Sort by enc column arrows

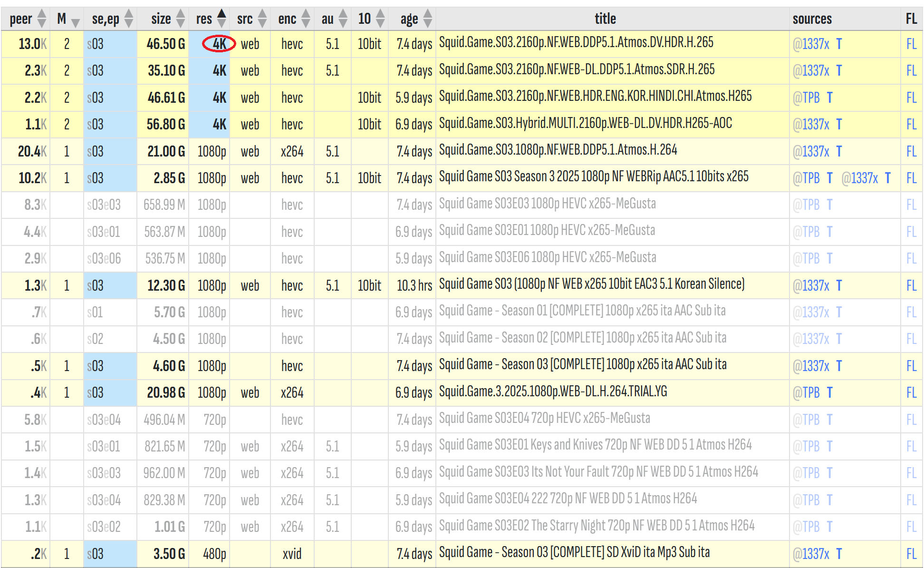click(306, 19)
